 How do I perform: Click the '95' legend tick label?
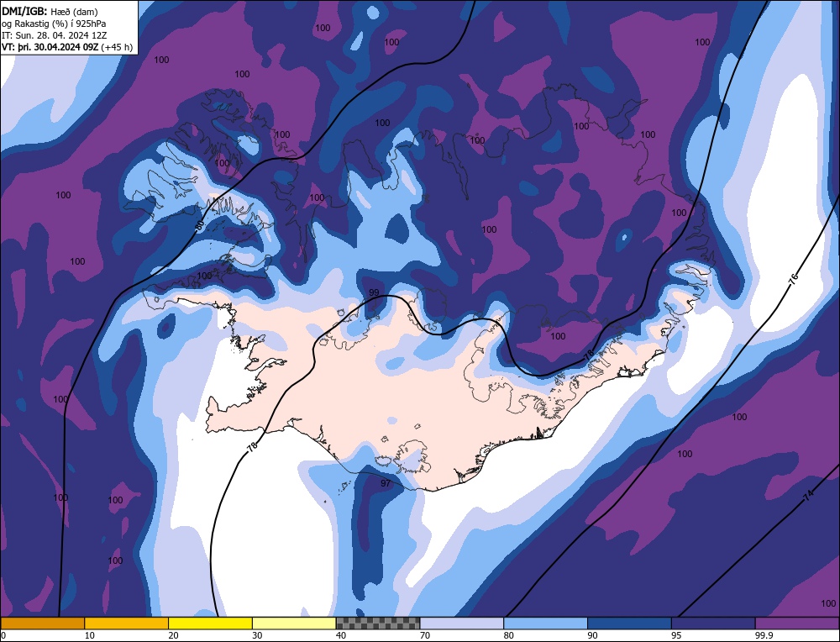pyautogui.click(x=676, y=635)
